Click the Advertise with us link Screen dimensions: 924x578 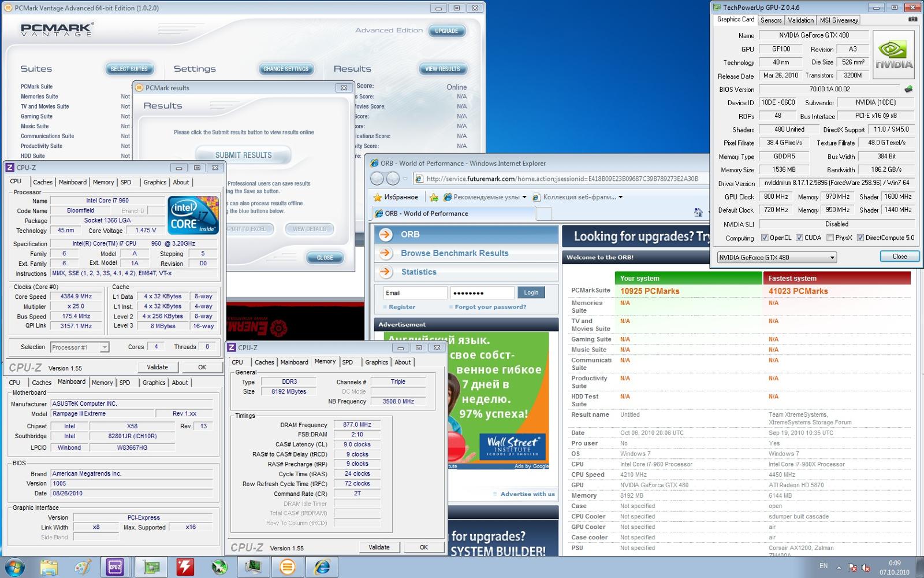[x=527, y=494]
